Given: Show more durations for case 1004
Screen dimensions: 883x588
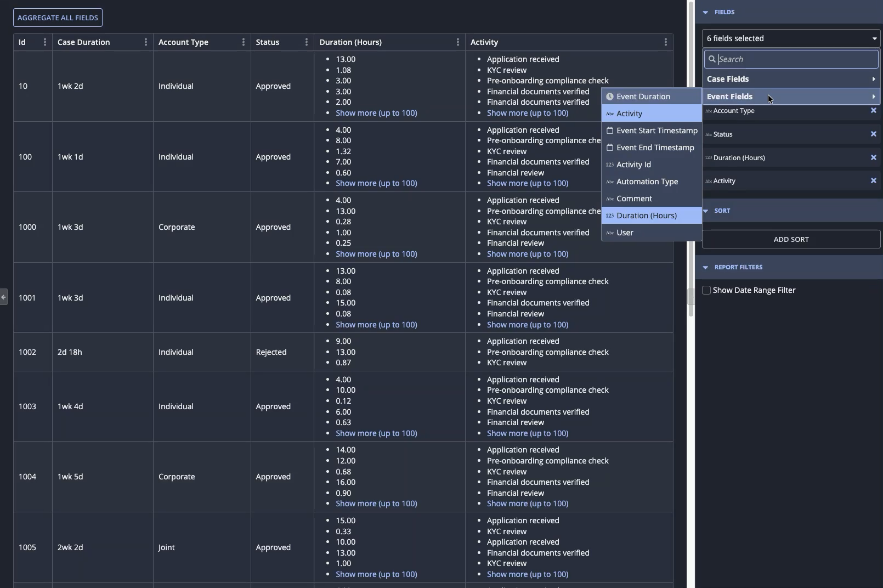Looking at the screenshot, I should 376,504.
